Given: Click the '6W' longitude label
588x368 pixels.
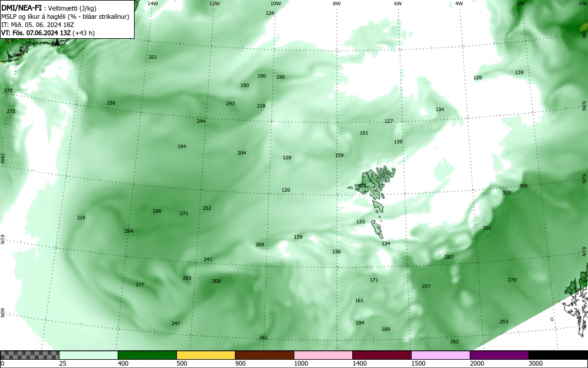Looking at the screenshot, I should point(398,4).
